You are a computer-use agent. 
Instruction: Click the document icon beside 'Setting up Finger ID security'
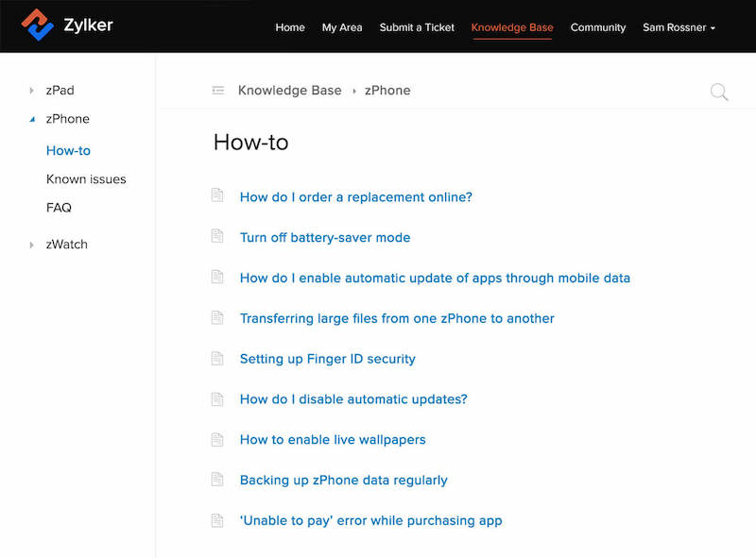click(x=219, y=359)
